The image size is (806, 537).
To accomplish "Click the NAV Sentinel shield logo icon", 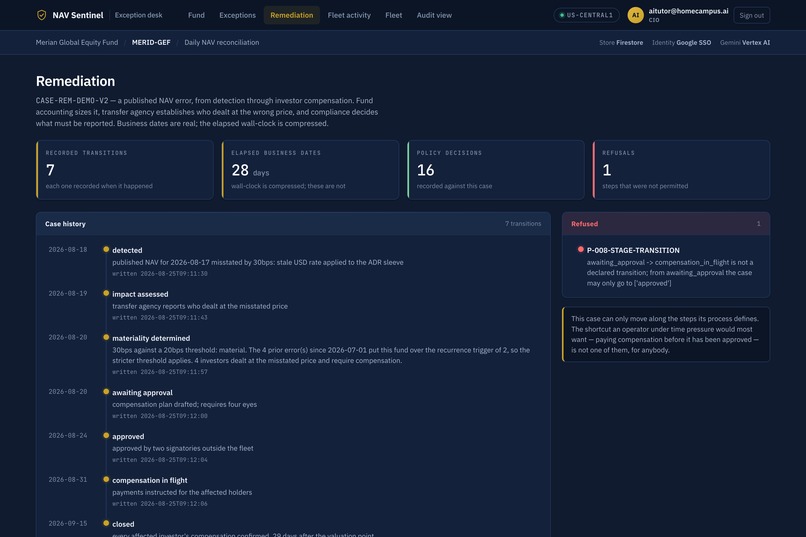I will pos(42,15).
